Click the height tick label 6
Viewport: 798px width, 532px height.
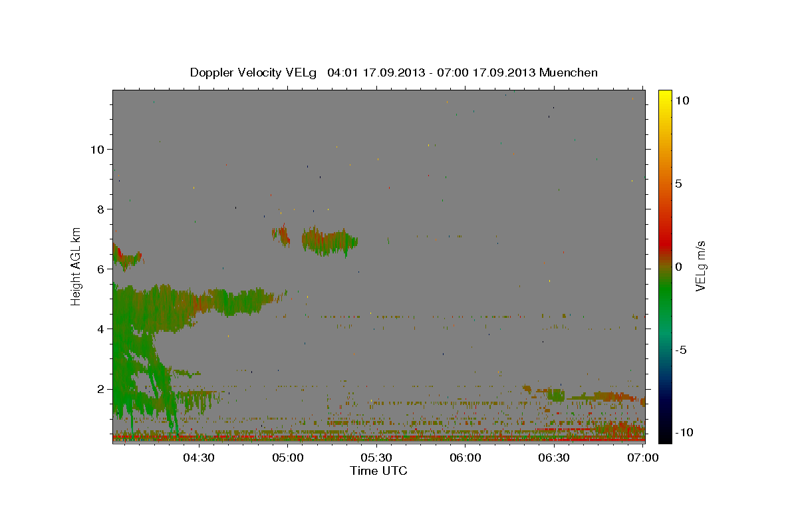click(100, 269)
